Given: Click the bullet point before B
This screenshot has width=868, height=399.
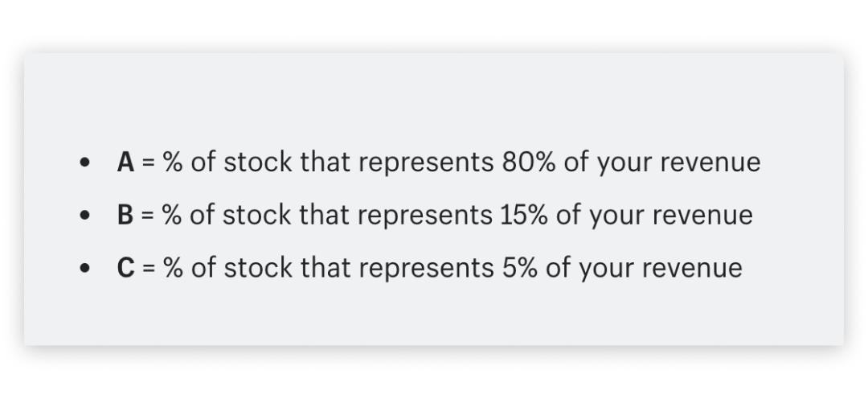Looking at the screenshot, I should 84,215.
